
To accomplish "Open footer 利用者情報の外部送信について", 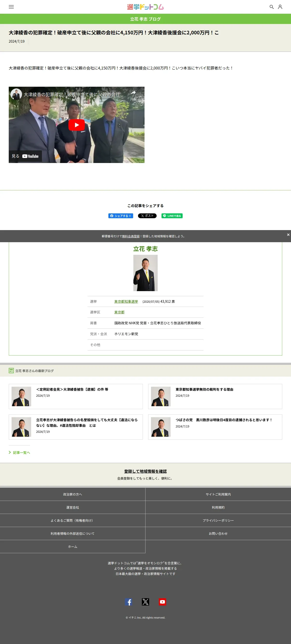I will pos(73,534).
